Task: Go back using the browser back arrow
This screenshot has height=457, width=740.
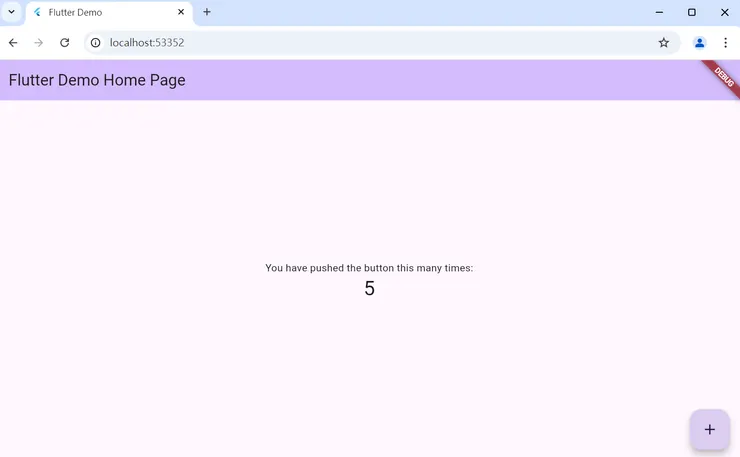Action: [x=13, y=42]
